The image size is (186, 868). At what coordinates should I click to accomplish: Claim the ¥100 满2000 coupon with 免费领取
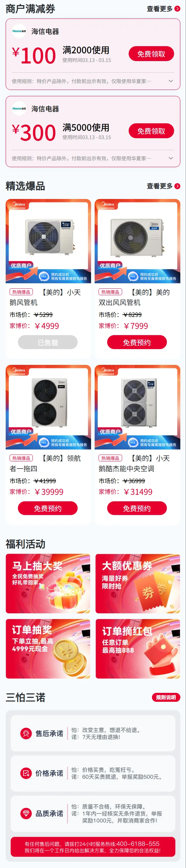click(151, 54)
